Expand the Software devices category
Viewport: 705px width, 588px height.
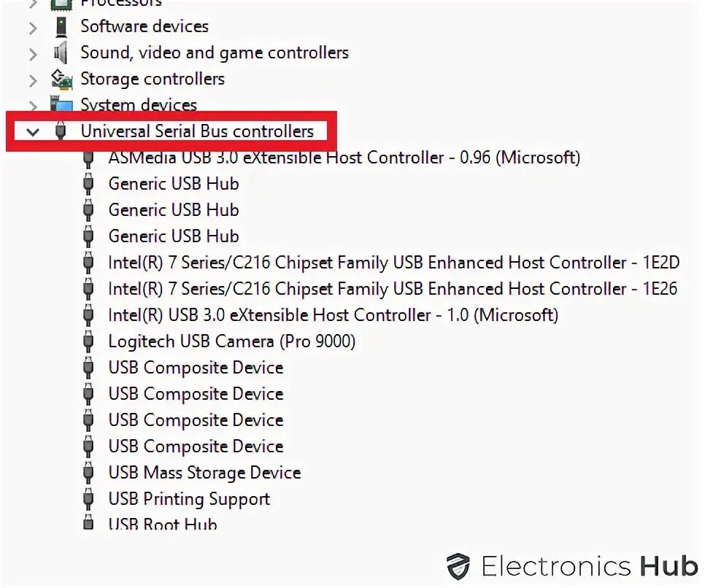pyautogui.click(x=33, y=28)
